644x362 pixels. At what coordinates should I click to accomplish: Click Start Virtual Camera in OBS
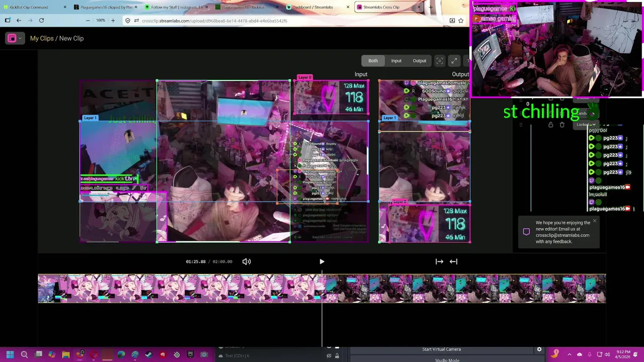click(441, 349)
